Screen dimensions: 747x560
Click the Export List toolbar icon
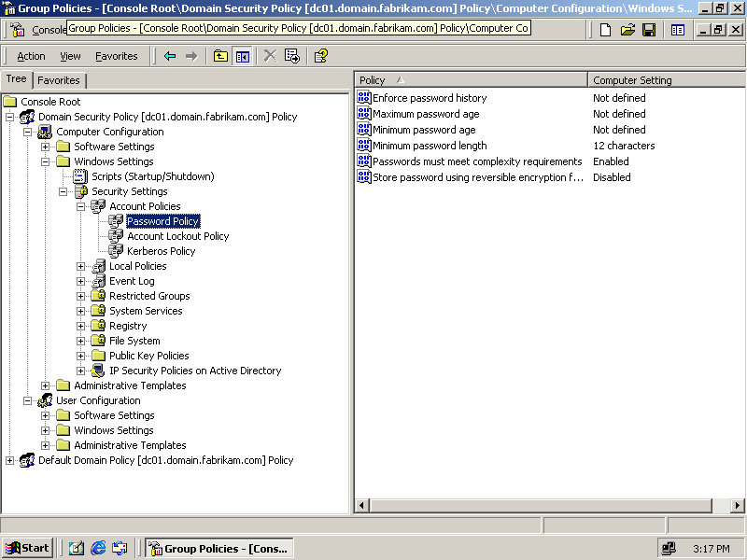(x=292, y=56)
